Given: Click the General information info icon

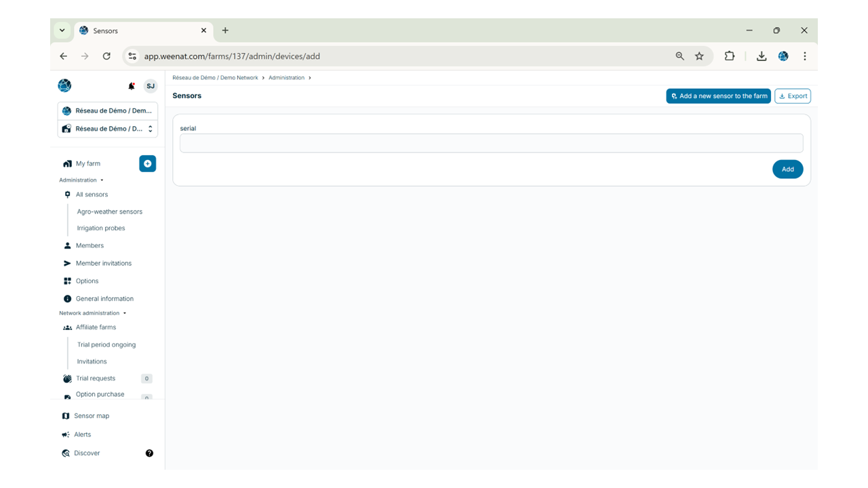Looking at the screenshot, I should [x=67, y=299].
